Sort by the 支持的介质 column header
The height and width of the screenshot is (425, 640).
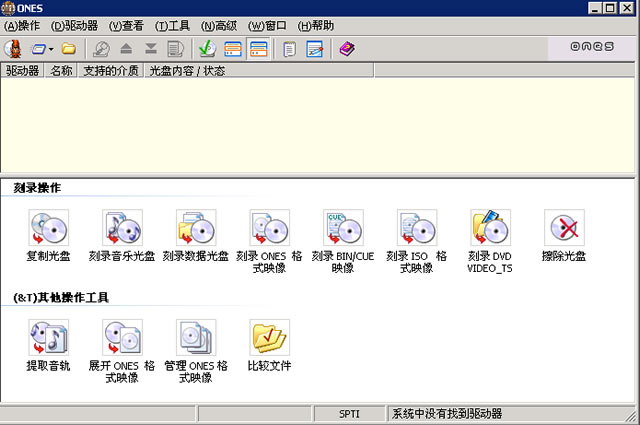(x=111, y=71)
